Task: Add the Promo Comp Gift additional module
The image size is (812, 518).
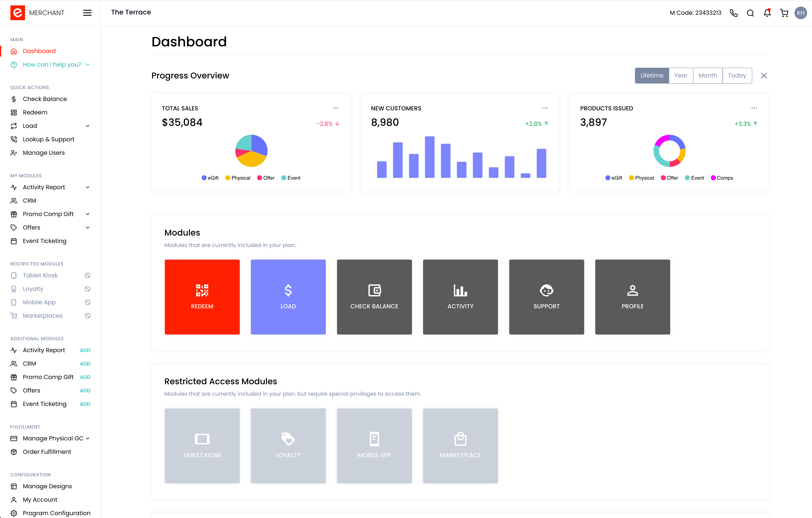Action: pos(85,377)
